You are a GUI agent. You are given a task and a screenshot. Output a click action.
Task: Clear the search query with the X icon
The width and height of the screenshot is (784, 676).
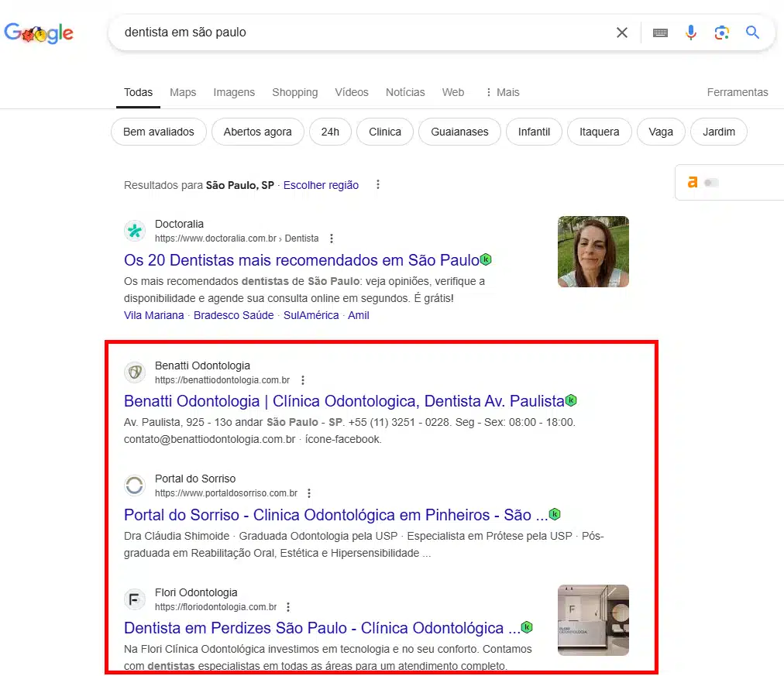(622, 33)
